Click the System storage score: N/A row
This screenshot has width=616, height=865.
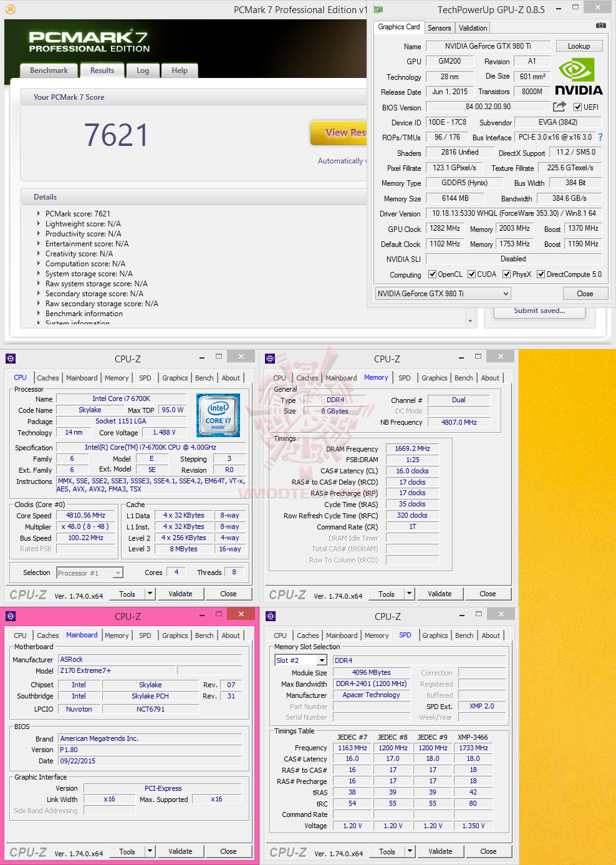point(89,274)
